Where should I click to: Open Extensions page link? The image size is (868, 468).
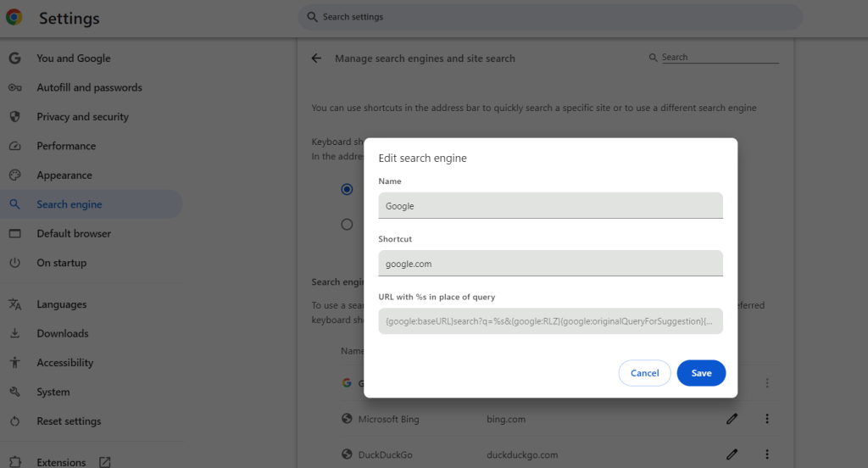coord(61,462)
